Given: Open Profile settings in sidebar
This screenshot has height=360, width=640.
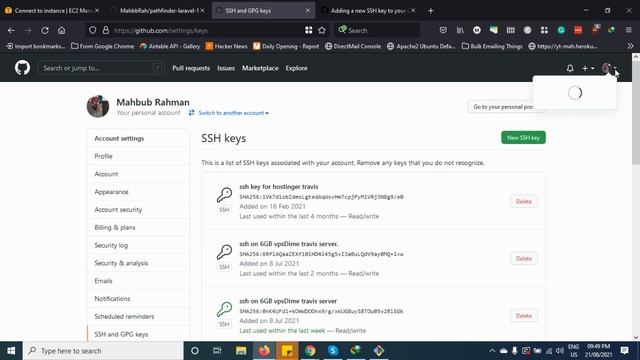Looking at the screenshot, I should [138, 156].
